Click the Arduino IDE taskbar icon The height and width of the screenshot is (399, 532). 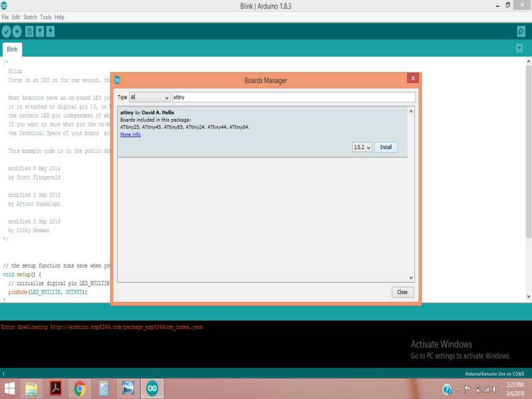coord(152,389)
